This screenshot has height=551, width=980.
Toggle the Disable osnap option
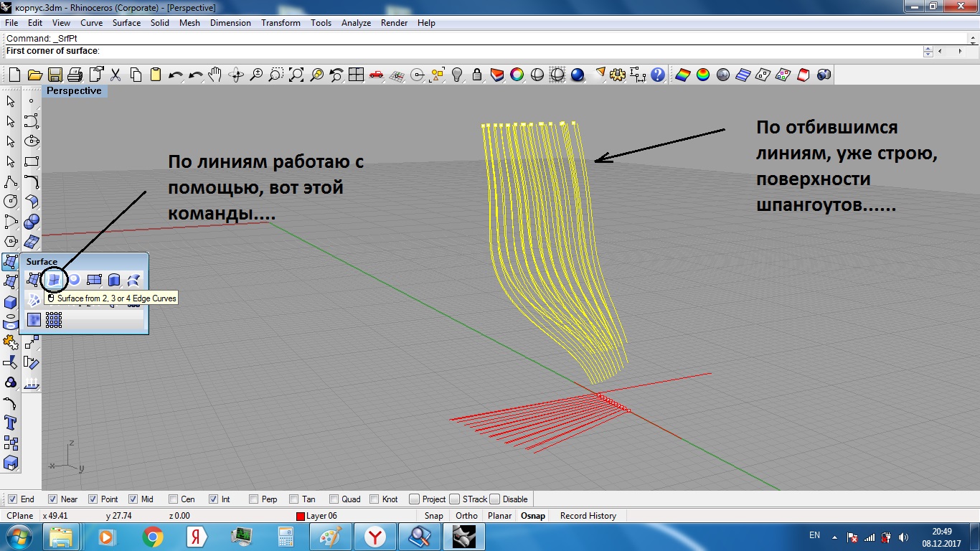tap(494, 499)
